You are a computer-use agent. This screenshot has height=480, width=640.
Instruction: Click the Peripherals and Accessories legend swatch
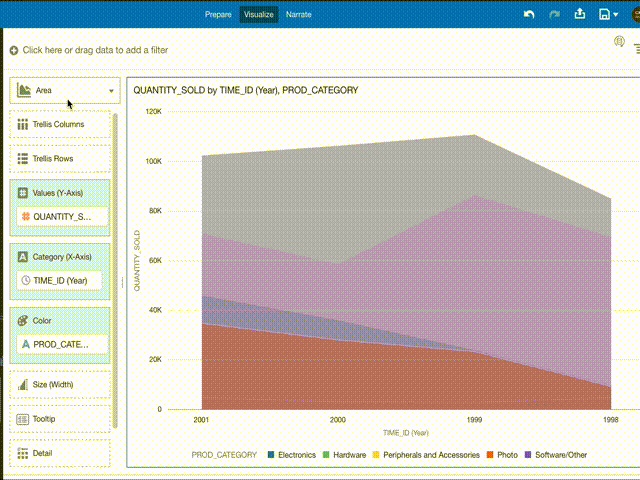point(376,455)
